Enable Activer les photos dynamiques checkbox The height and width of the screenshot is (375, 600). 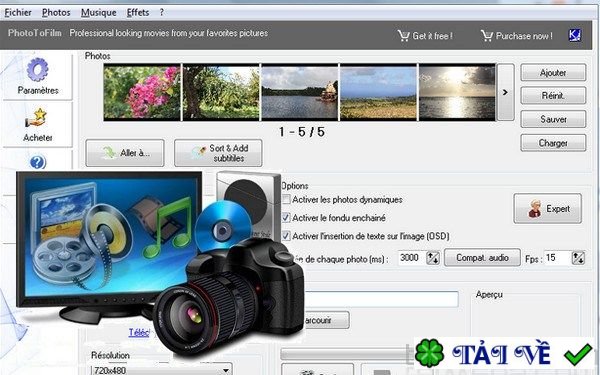pos(286,199)
